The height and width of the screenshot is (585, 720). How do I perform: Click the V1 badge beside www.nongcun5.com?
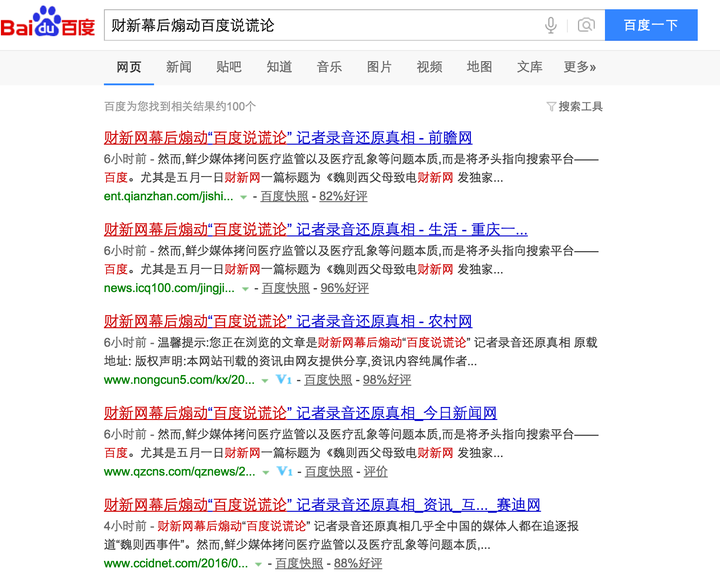284,380
